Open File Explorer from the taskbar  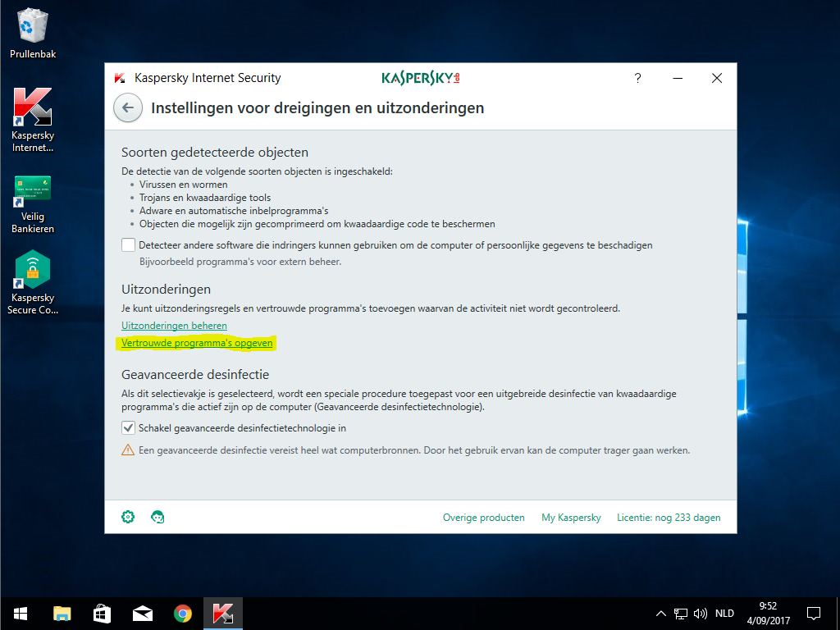tap(62, 614)
